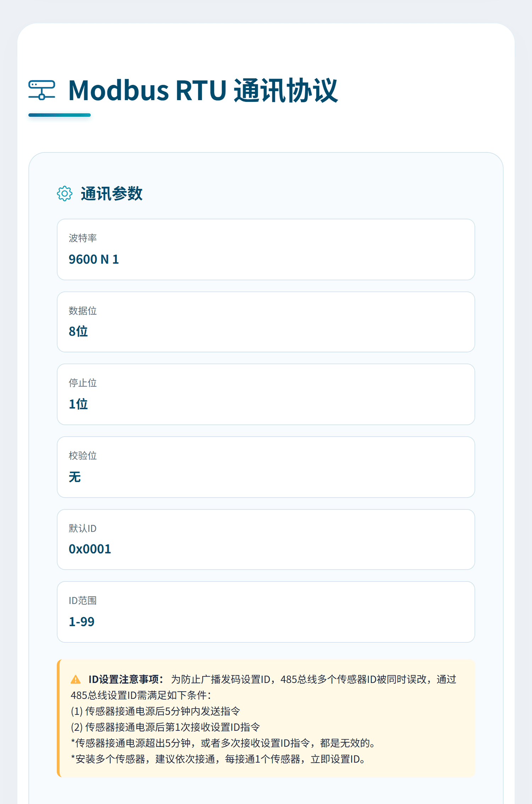This screenshot has height=804, width=532.
Task: Click the ID设置注意事项 bold label
Action: 126,679
